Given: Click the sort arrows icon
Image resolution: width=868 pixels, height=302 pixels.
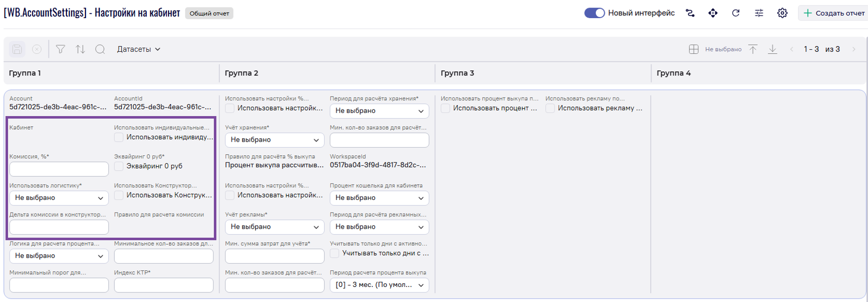Looking at the screenshot, I should coord(81,49).
